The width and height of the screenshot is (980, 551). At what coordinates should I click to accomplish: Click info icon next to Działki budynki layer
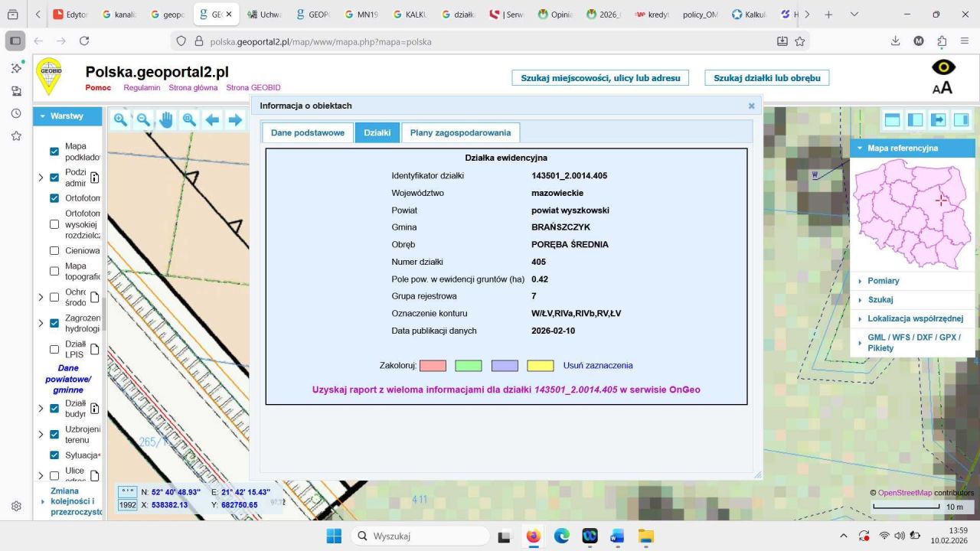click(x=96, y=408)
